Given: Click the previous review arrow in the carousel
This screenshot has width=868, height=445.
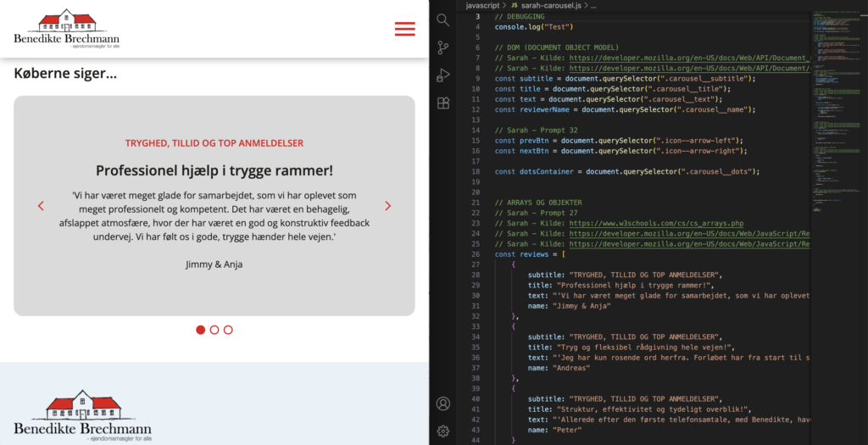Looking at the screenshot, I should tap(41, 206).
